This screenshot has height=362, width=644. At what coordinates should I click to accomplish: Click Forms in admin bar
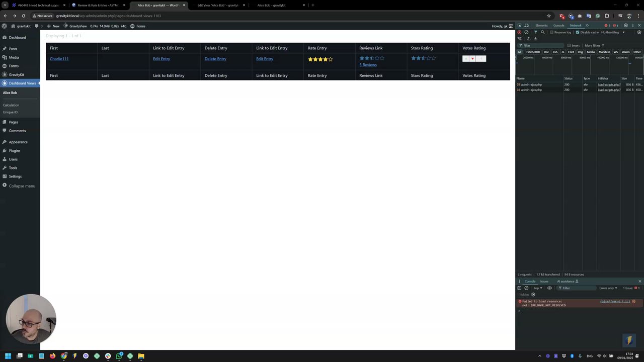[138, 26]
